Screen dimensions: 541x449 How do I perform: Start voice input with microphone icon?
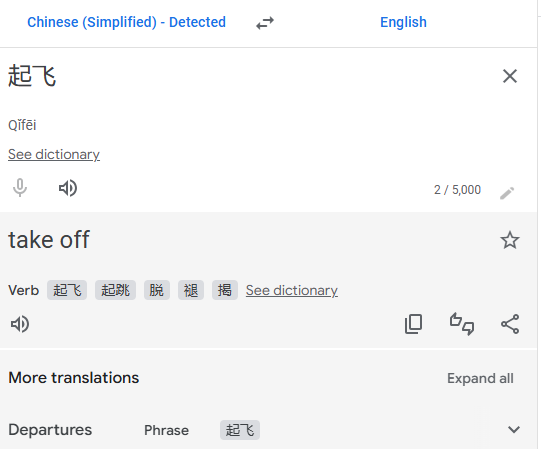pyautogui.click(x=20, y=188)
